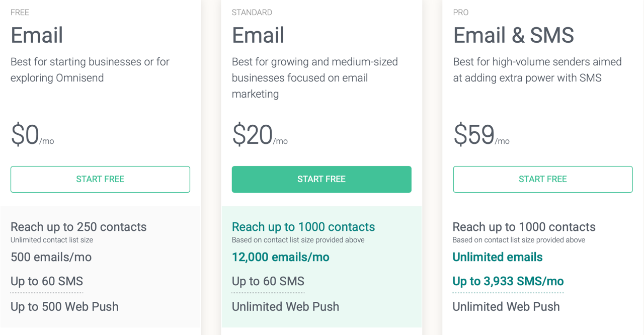This screenshot has width=644, height=335.
Task: Click dotted-underlined Up to 60 SMS in Standard plan
Action: click(x=268, y=281)
